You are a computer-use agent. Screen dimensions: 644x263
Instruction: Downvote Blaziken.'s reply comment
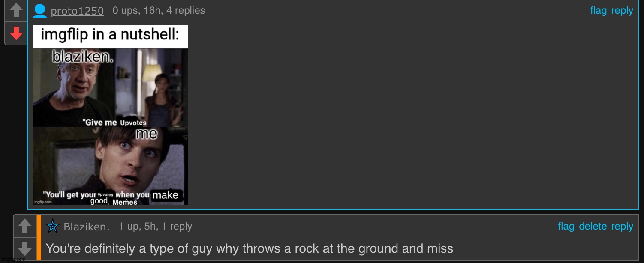[x=25, y=248]
